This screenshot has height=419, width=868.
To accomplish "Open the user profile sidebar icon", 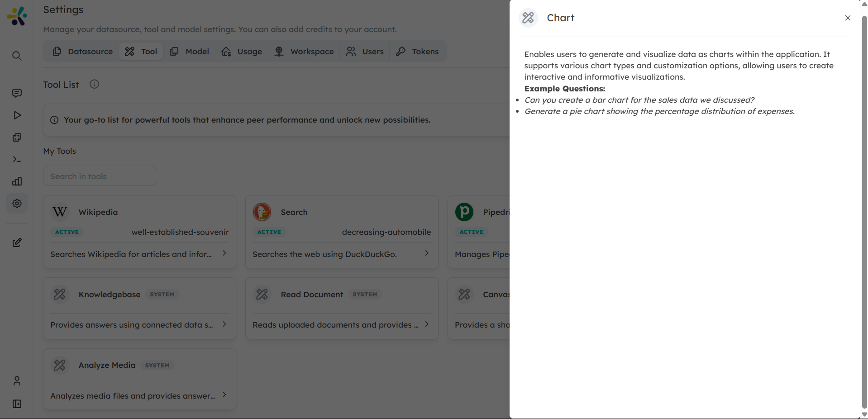I will click(17, 381).
